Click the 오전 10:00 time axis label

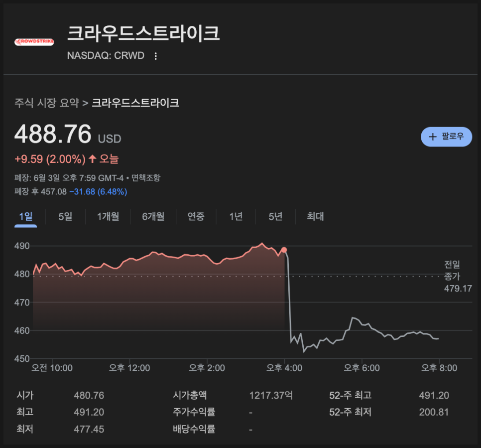52,368
